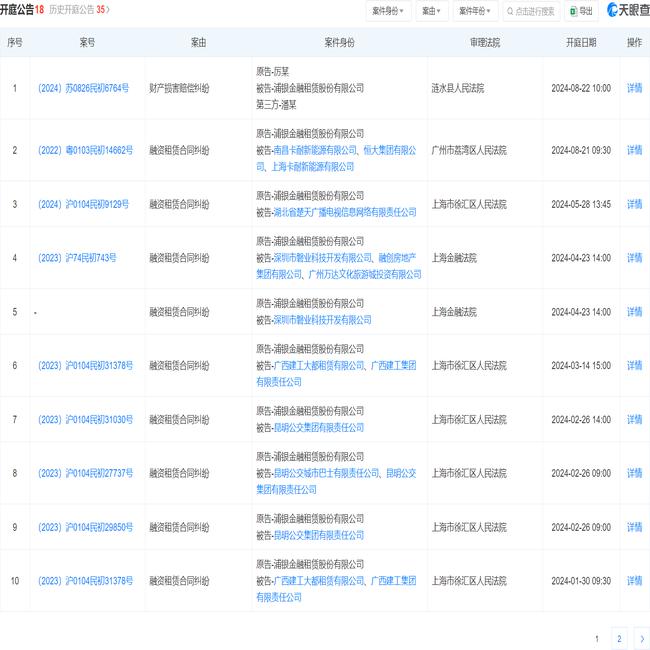Click the magnifier icon in search box

click(x=510, y=12)
